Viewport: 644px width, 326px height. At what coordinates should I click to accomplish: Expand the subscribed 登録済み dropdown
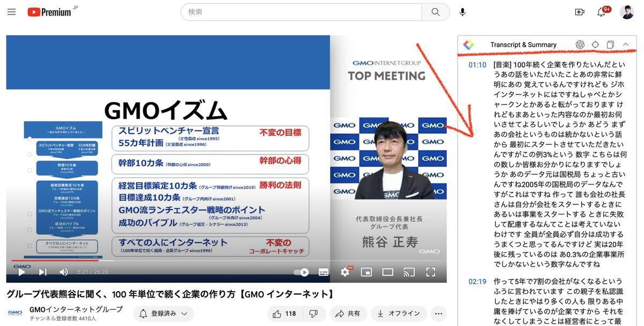click(x=164, y=314)
